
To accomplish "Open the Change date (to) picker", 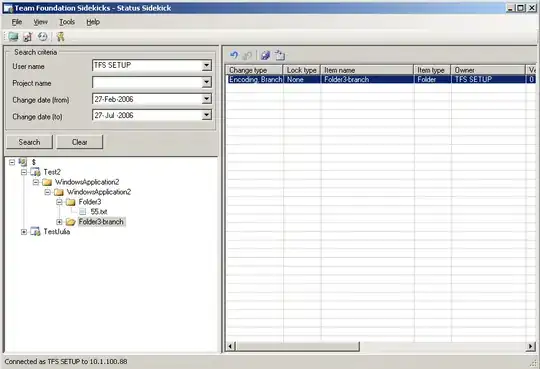I will coord(206,115).
